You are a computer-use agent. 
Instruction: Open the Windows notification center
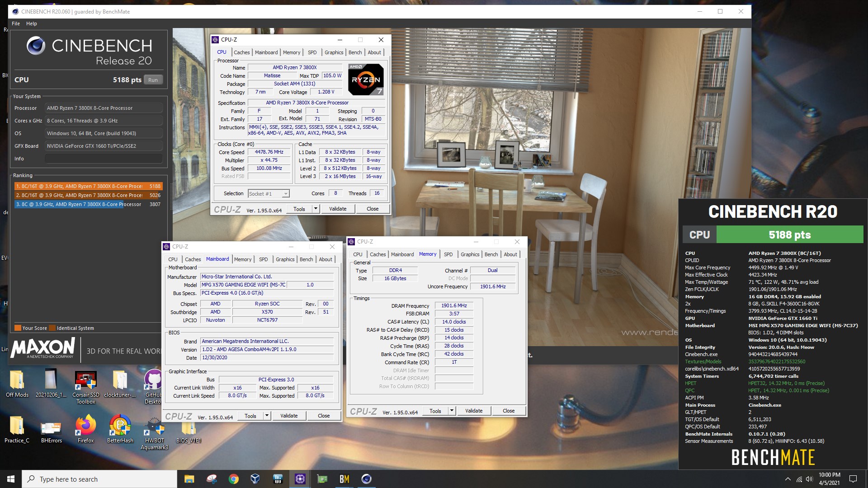853,479
